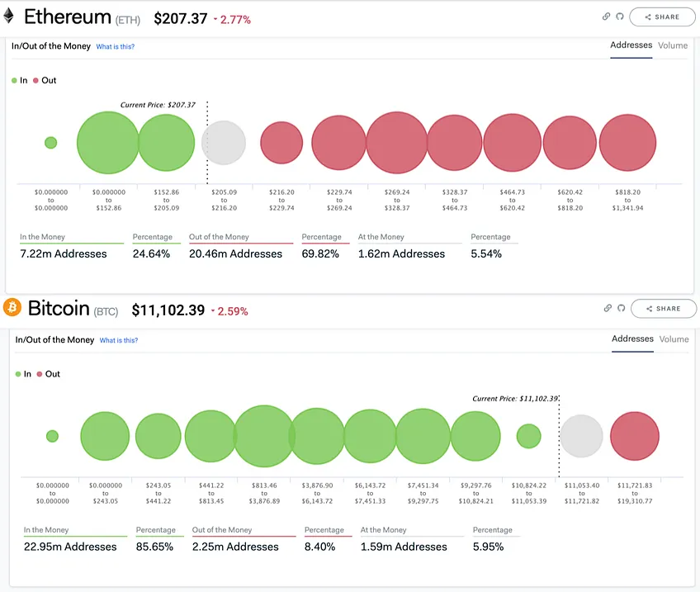The height and width of the screenshot is (592, 700).
Task: Open Ethereum 'What is this?' link
Action: point(116,46)
